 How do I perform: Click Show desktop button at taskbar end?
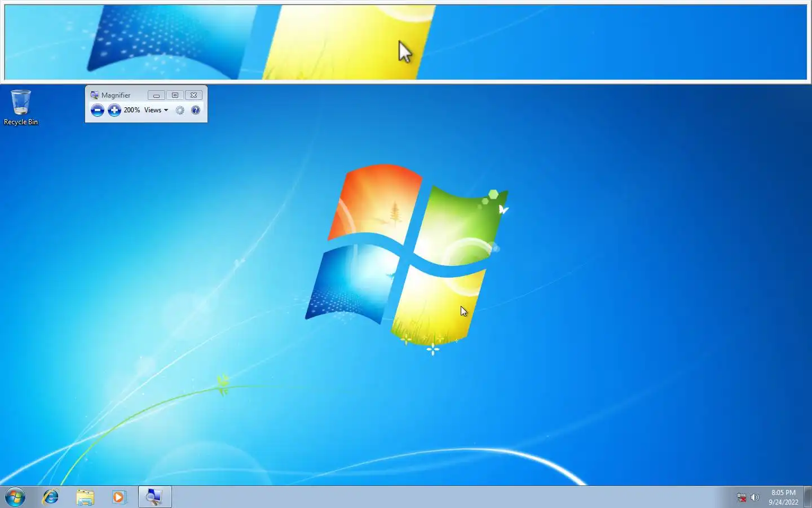click(807, 497)
